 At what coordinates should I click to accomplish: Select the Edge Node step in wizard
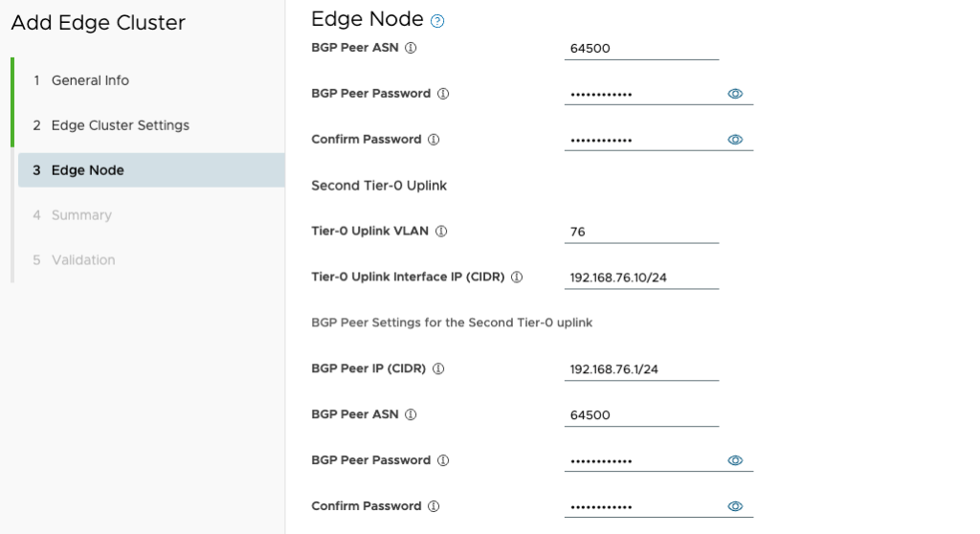tap(150, 170)
